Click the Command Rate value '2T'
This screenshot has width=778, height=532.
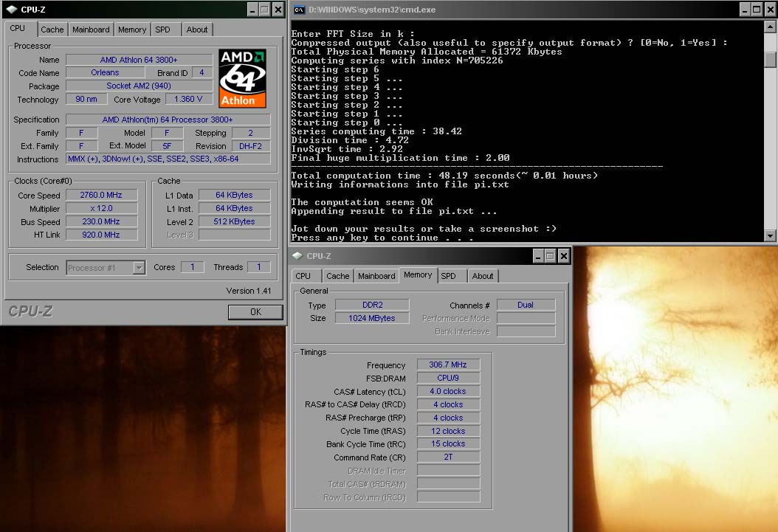448,457
